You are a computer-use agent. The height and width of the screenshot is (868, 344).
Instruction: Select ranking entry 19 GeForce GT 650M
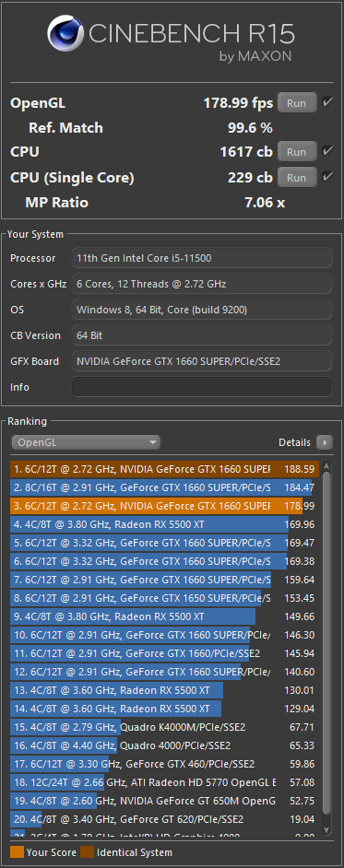pyautogui.click(x=164, y=801)
